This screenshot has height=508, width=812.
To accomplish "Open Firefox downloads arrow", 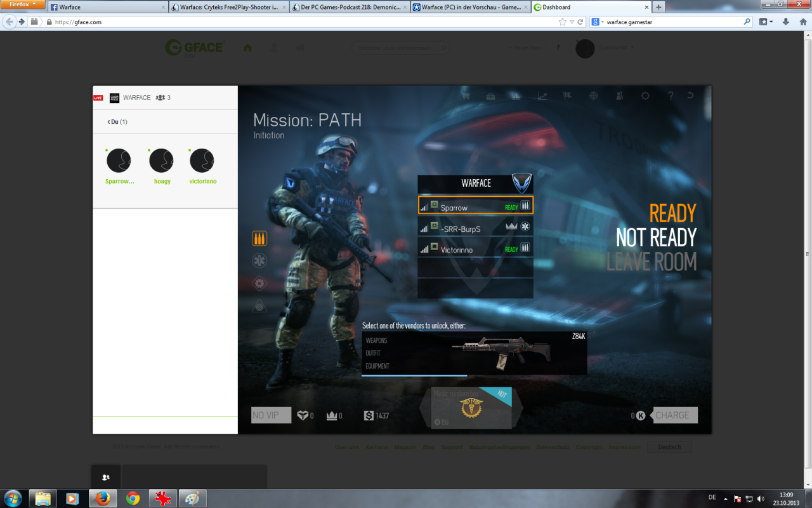I will click(x=786, y=22).
